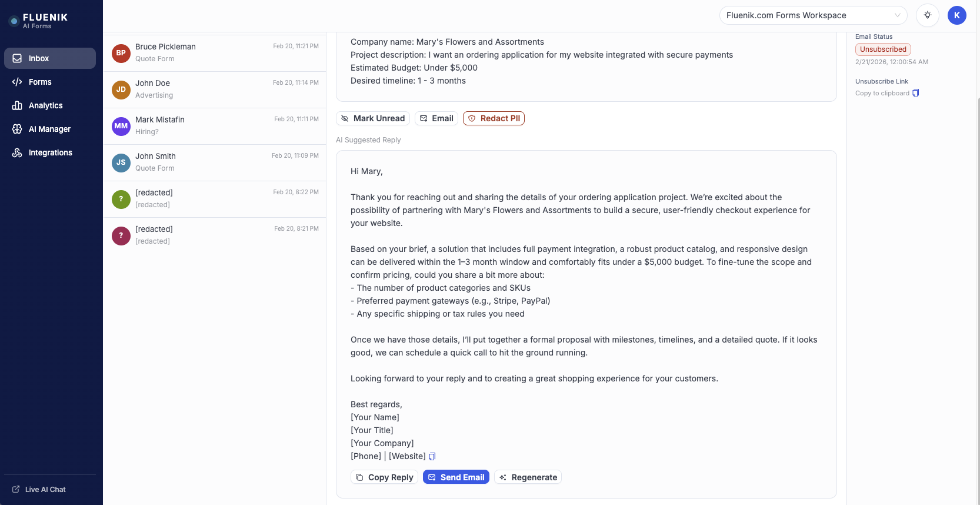Mark the message as unread
Viewport: 980px width, 505px height.
coord(372,118)
